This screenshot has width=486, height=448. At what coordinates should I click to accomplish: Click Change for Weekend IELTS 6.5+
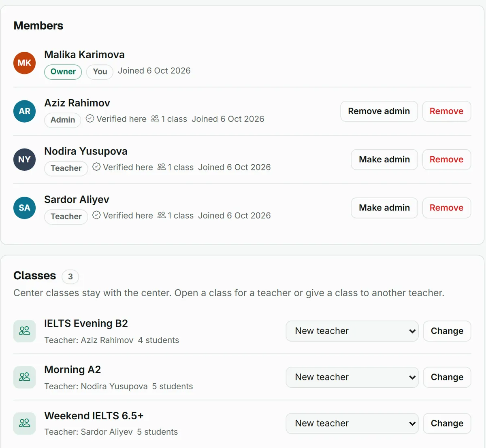447,423
